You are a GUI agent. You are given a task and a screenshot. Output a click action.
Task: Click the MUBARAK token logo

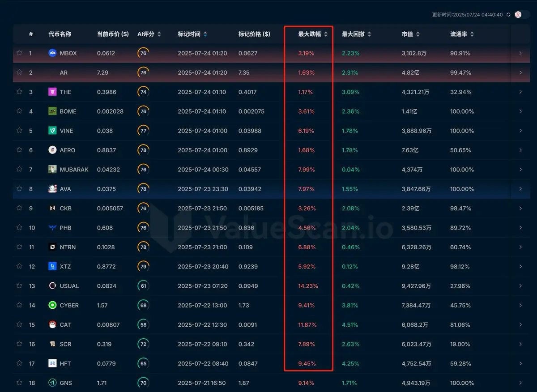[52, 169]
